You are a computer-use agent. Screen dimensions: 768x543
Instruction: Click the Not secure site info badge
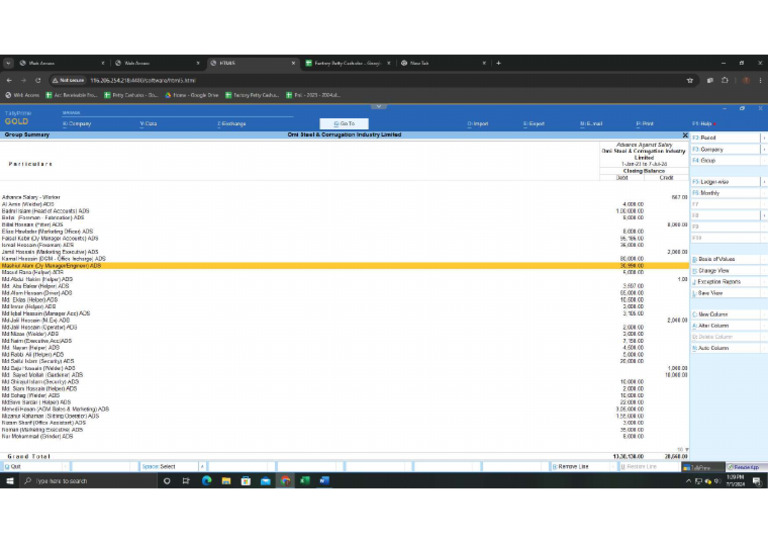pos(69,80)
